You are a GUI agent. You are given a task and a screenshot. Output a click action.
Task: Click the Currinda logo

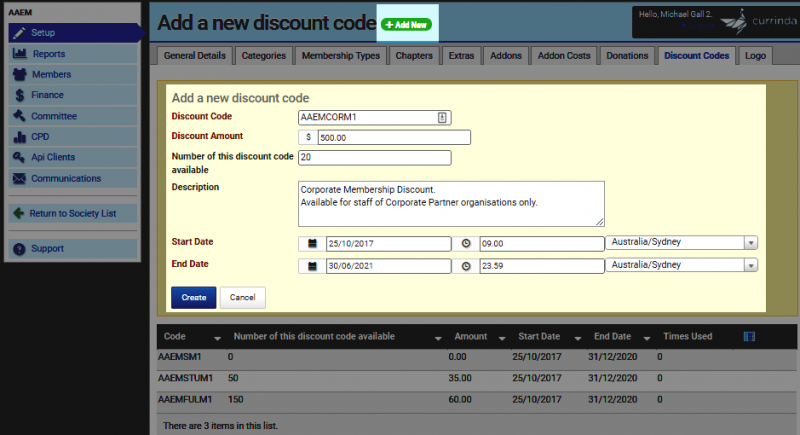(758, 21)
